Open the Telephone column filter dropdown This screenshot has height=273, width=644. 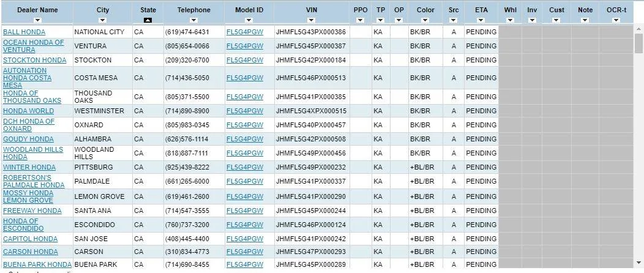(x=194, y=20)
